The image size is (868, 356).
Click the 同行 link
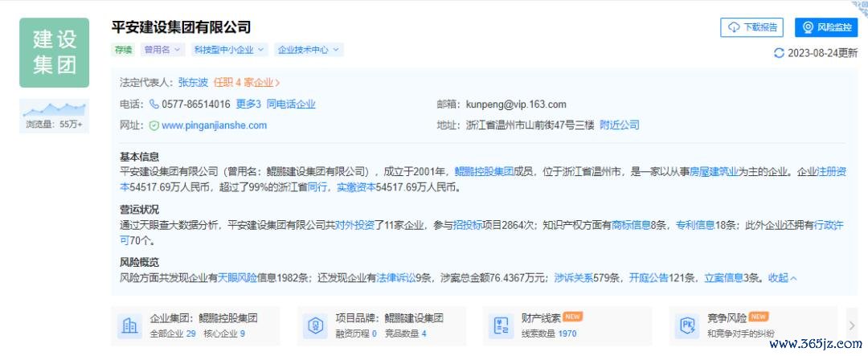click(x=317, y=188)
